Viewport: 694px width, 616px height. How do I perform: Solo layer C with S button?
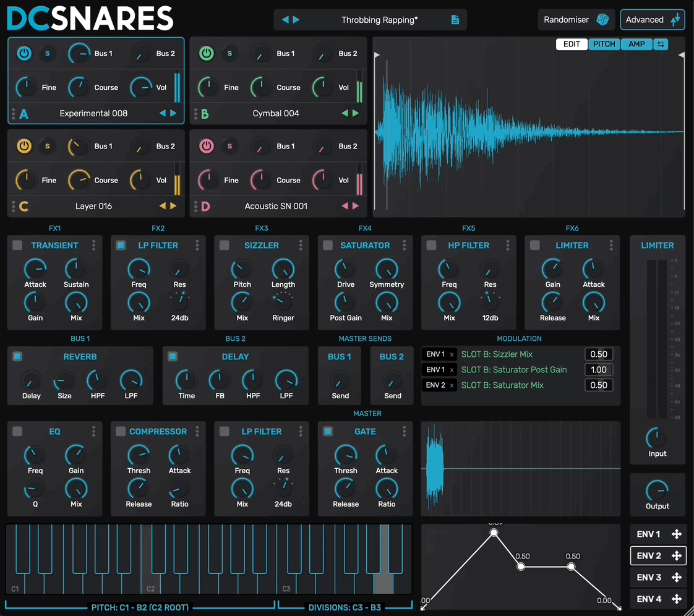coord(47,147)
